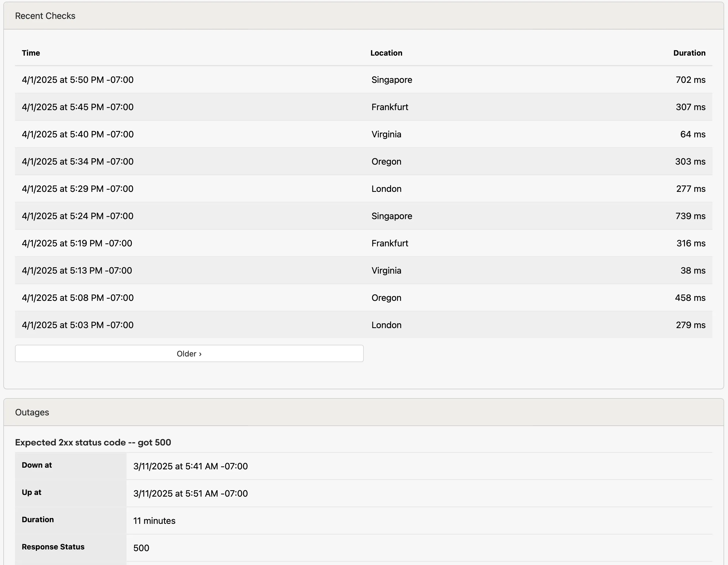Screen dimensions: 728x565
Task: Select the Outages section title
Action: [32, 412]
